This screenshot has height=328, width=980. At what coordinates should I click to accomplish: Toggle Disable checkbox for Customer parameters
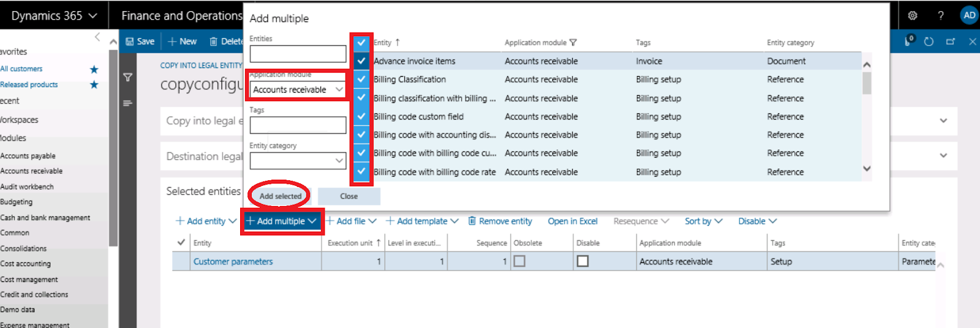coord(582,261)
